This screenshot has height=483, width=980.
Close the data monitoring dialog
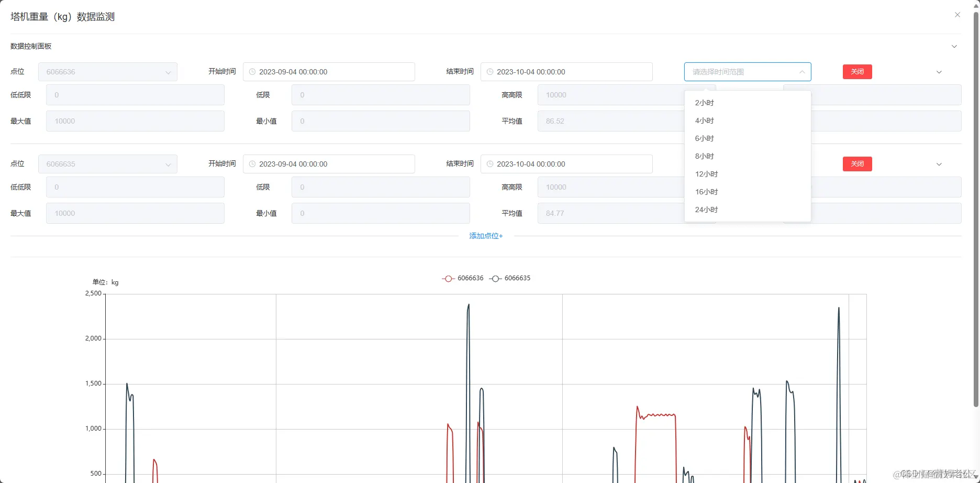coord(957,15)
